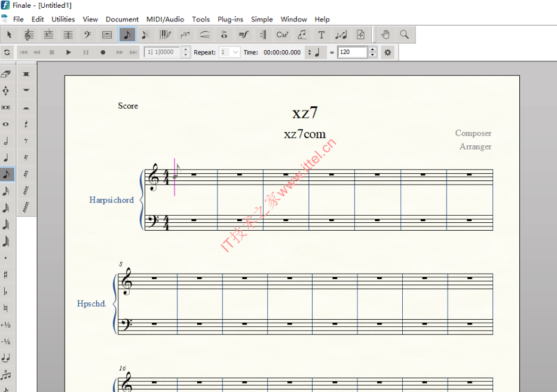
Task: Select the Speedy Entry tool
Action: click(x=145, y=35)
